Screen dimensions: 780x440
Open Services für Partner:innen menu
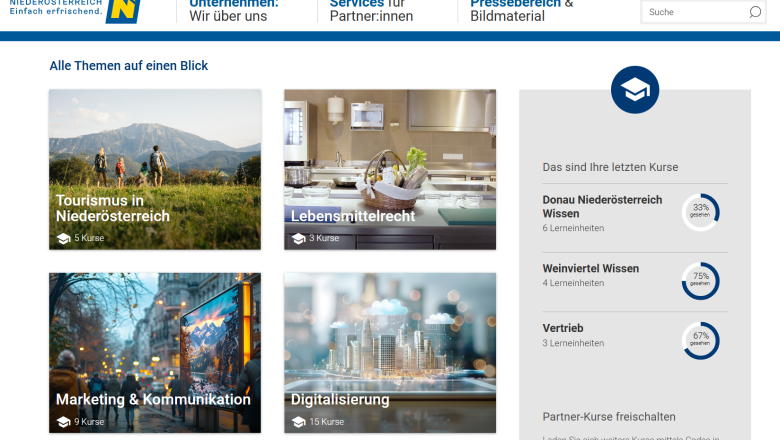click(x=371, y=11)
